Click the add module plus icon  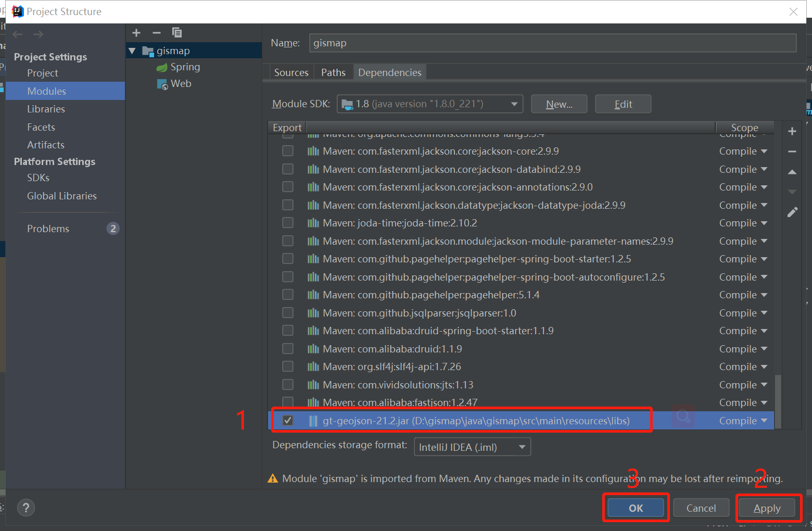pyautogui.click(x=136, y=33)
